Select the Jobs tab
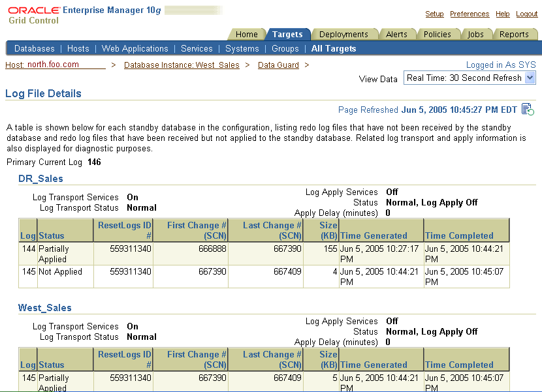 [476, 34]
